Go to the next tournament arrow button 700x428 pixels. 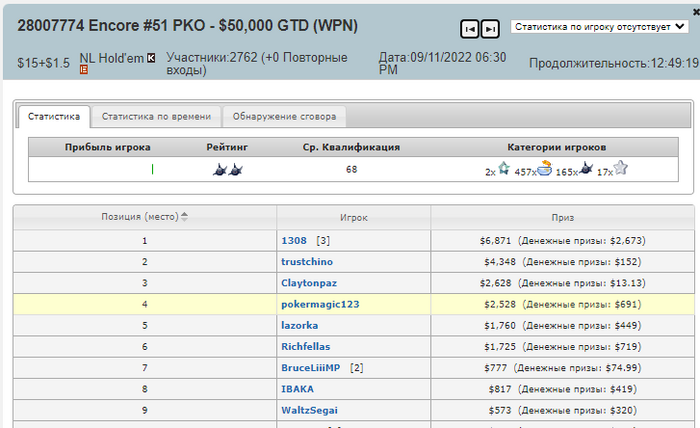[490, 29]
